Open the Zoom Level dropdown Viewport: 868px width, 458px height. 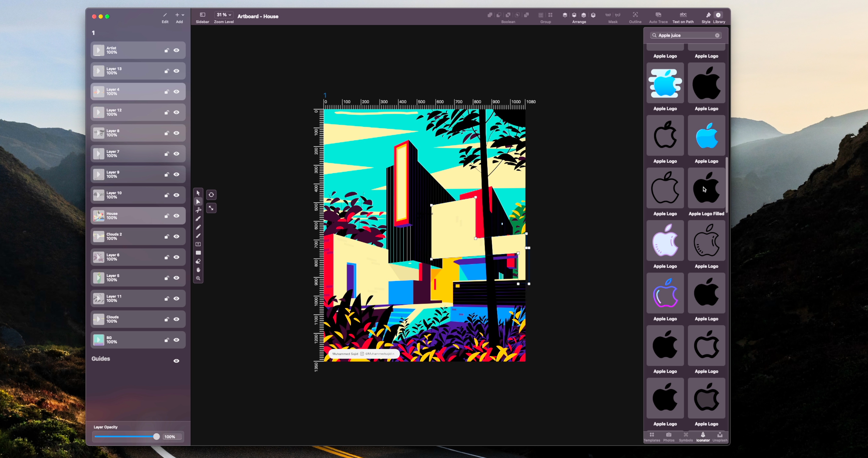pyautogui.click(x=223, y=14)
